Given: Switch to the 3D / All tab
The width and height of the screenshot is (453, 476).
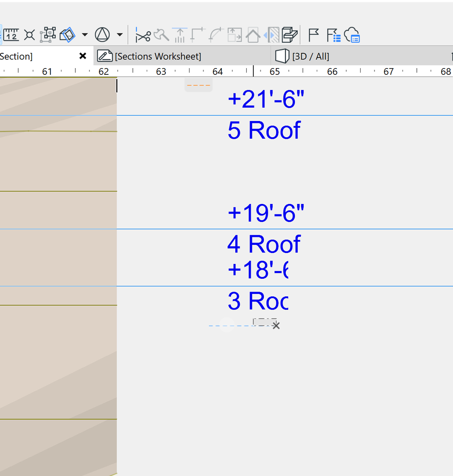Looking at the screenshot, I should coord(361,56).
